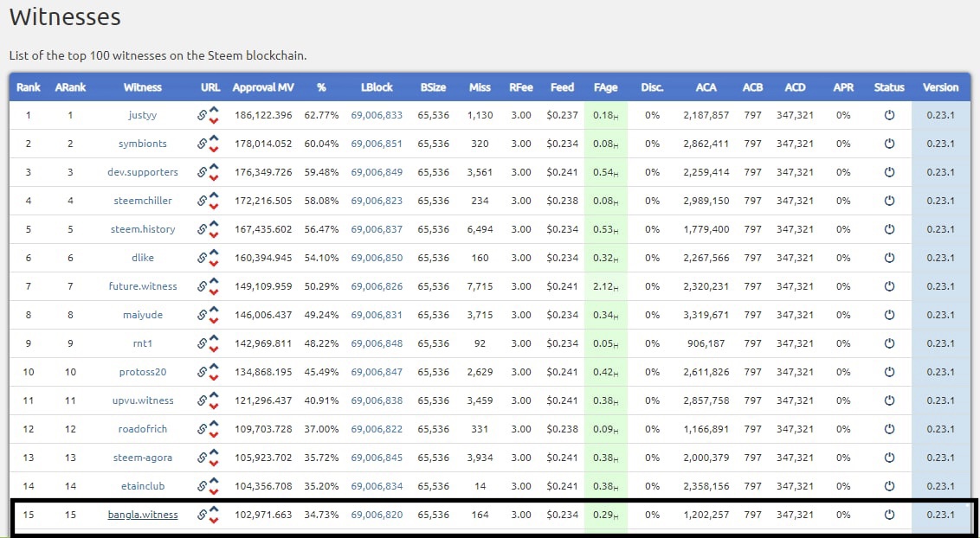Open the URL link icon for steem.history
980x538 pixels.
tap(203, 229)
